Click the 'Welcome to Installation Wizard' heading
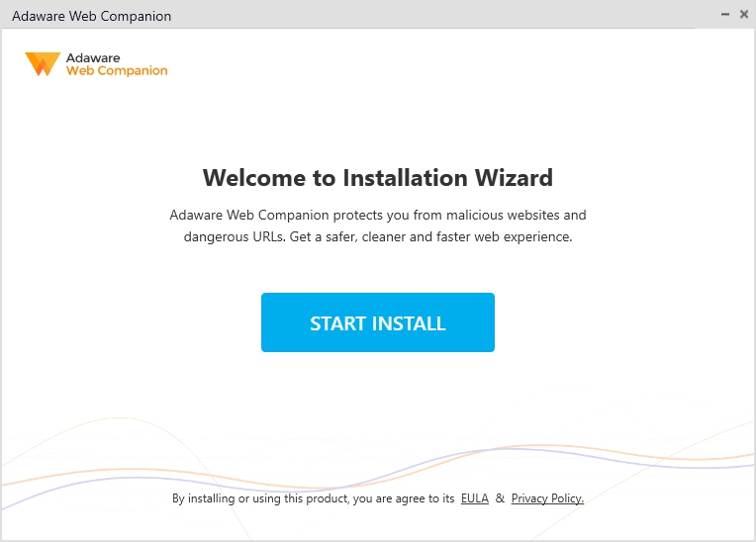This screenshot has height=542, width=756. coord(378,177)
